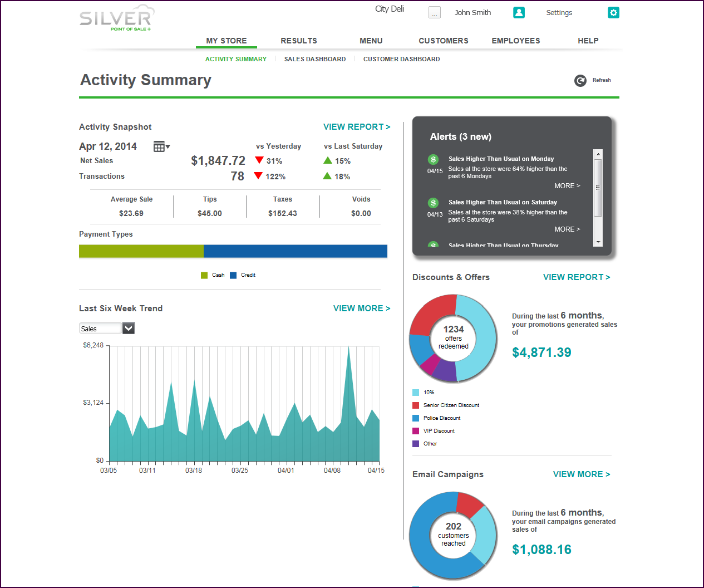Screen dimensions: 704x588
Task: Select the ACTIVITY SUMMARY sub-tab
Action: pos(236,59)
